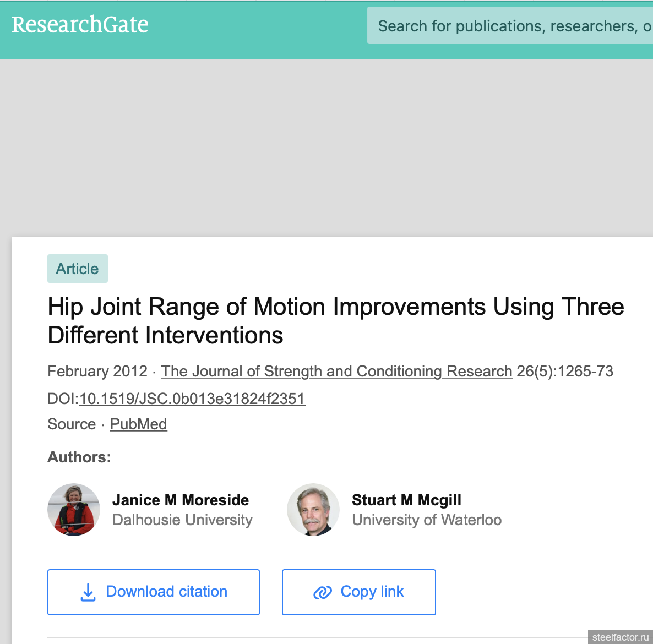View Stuart M Mcgill's profile photo
This screenshot has height=644, width=653.
click(313, 510)
